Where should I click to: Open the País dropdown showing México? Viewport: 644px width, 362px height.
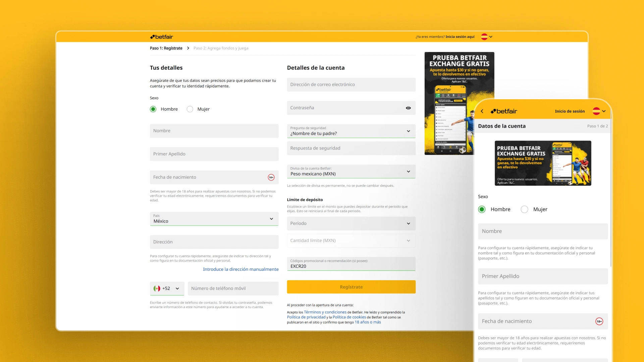coord(214,219)
